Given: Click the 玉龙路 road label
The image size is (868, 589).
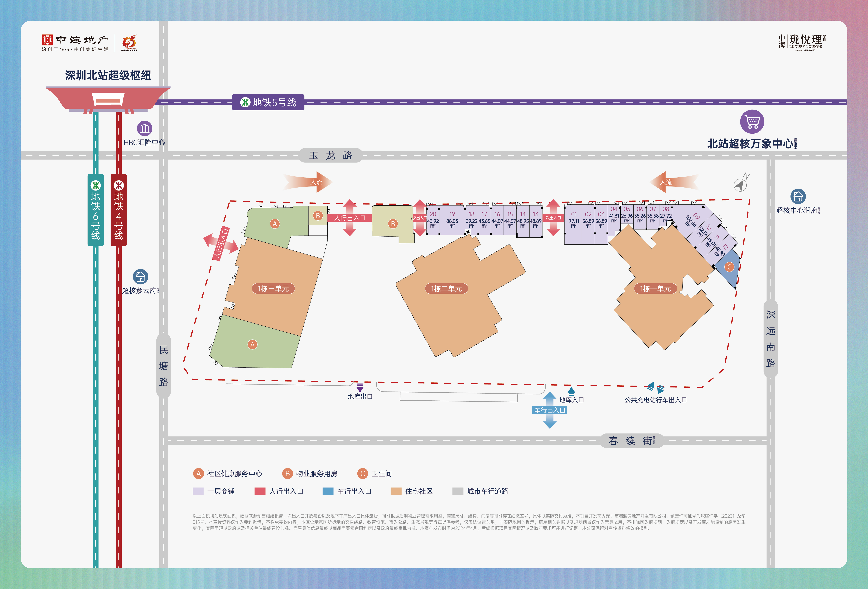Looking at the screenshot, I should coord(331,155).
